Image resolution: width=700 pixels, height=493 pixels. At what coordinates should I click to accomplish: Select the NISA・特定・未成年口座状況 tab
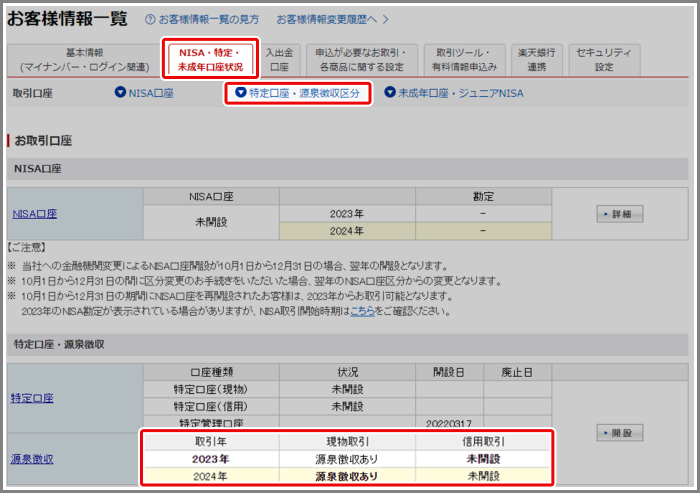coord(210,60)
